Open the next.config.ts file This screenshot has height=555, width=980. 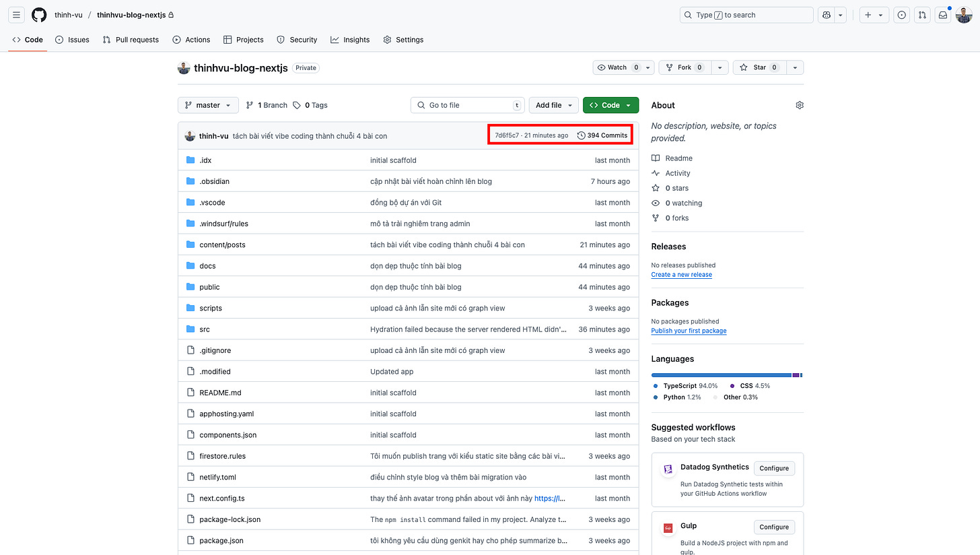pos(222,498)
